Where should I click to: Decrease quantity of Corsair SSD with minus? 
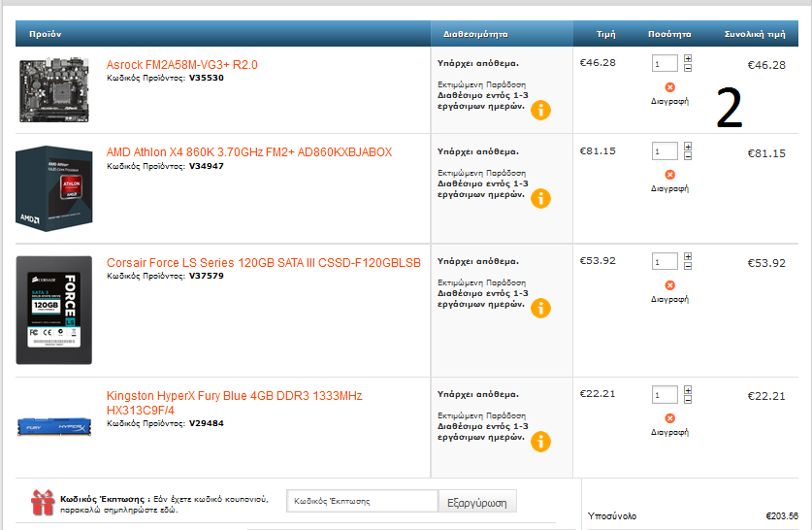[x=688, y=266]
